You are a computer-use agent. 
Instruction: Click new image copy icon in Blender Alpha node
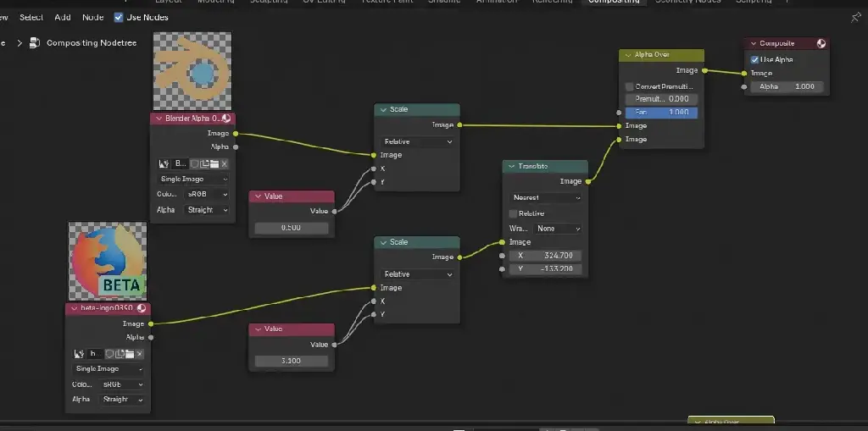click(204, 163)
